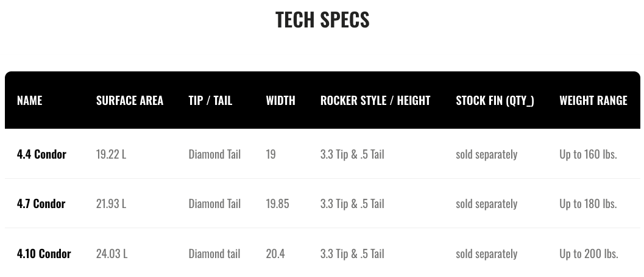The width and height of the screenshot is (644, 277).
Task: Click the 20.4 width value
Action: click(x=275, y=253)
